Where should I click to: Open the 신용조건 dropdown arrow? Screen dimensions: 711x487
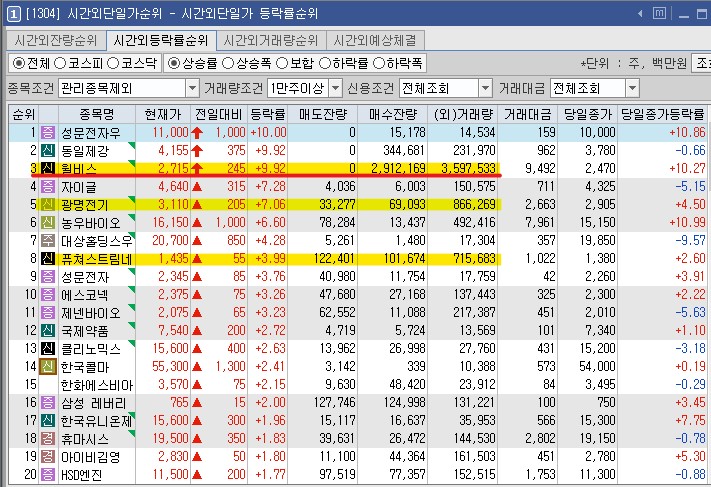click(485, 88)
